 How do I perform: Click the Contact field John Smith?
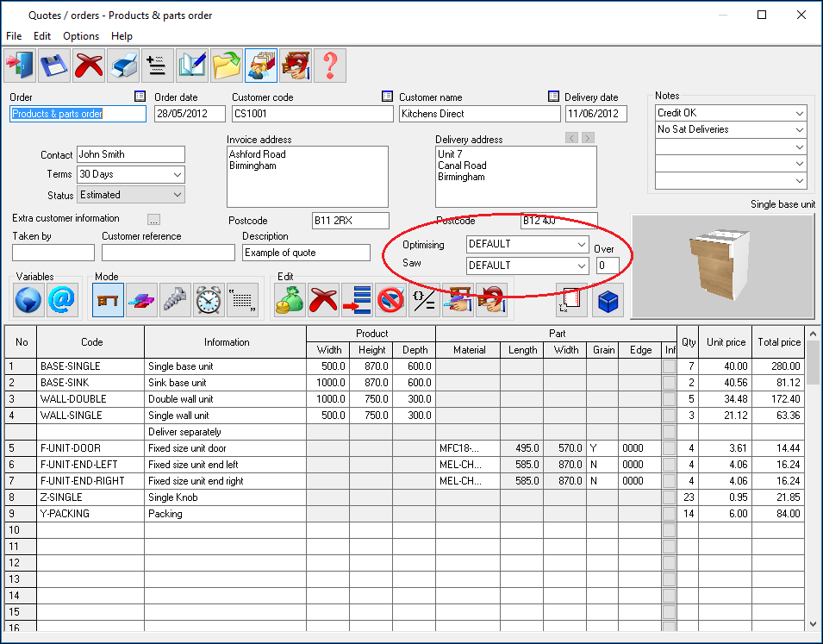[131, 154]
